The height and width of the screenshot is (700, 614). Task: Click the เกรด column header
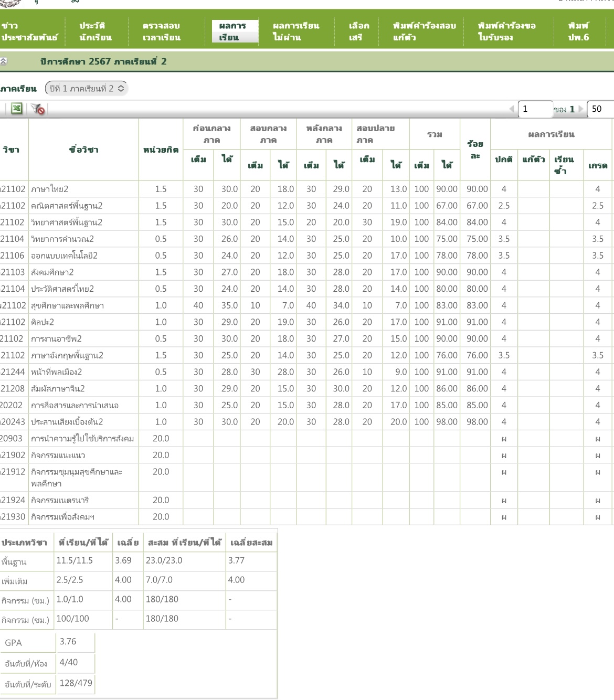pyautogui.click(x=598, y=165)
